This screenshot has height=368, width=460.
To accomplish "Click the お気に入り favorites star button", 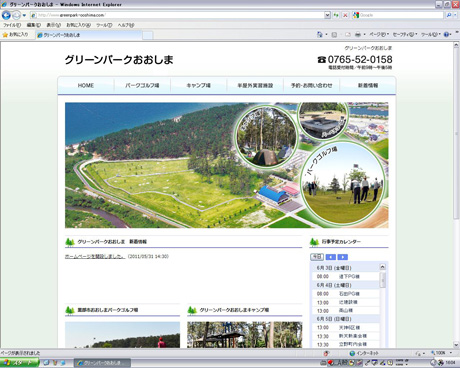I will [15, 35].
